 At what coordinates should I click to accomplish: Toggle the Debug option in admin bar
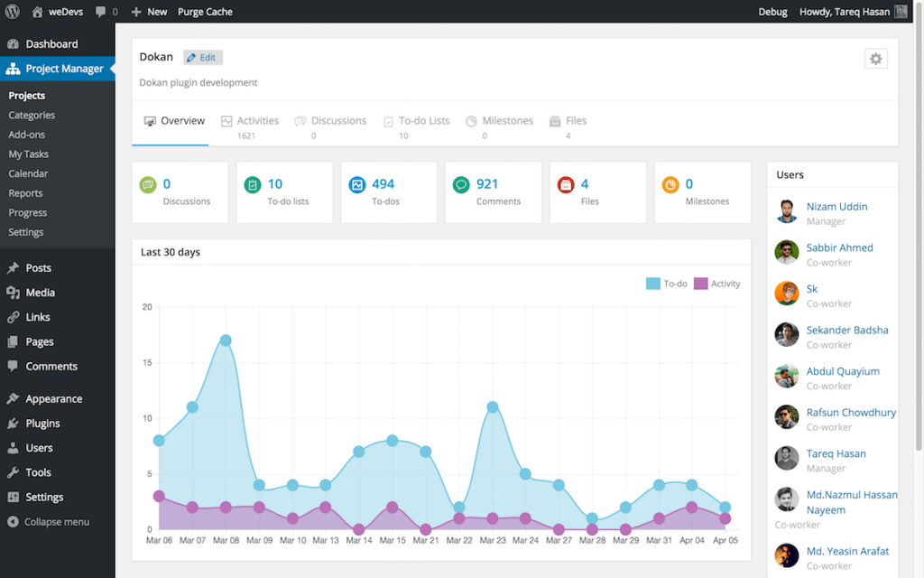(772, 11)
